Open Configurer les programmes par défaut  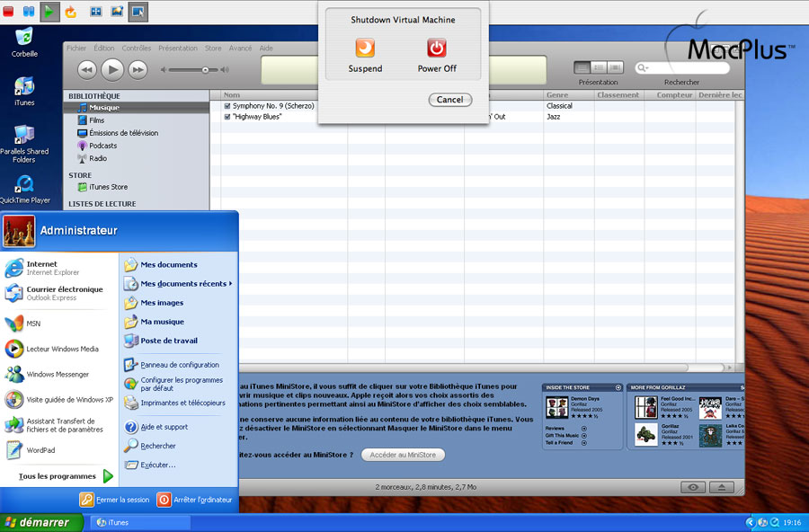[x=173, y=384]
